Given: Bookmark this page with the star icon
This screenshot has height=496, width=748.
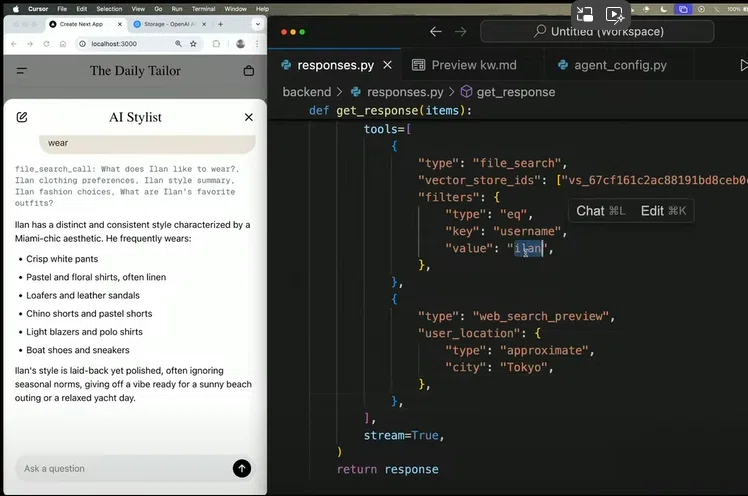Looking at the screenshot, I should click(193, 44).
